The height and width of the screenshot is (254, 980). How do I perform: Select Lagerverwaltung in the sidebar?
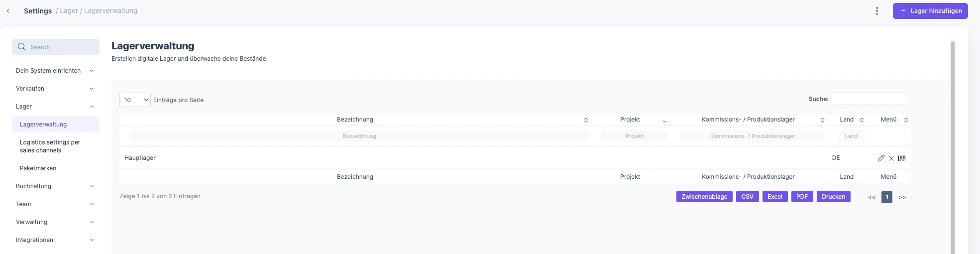pyautogui.click(x=56, y=125)
